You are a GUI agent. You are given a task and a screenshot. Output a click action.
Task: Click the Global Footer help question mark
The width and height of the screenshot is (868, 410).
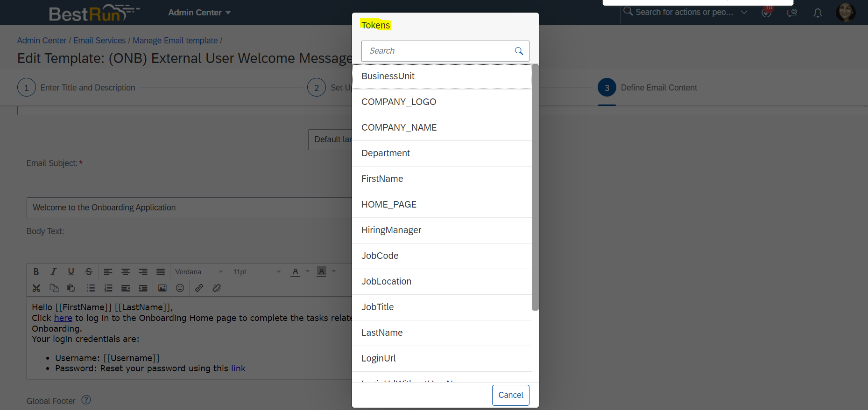click(86, 400)
